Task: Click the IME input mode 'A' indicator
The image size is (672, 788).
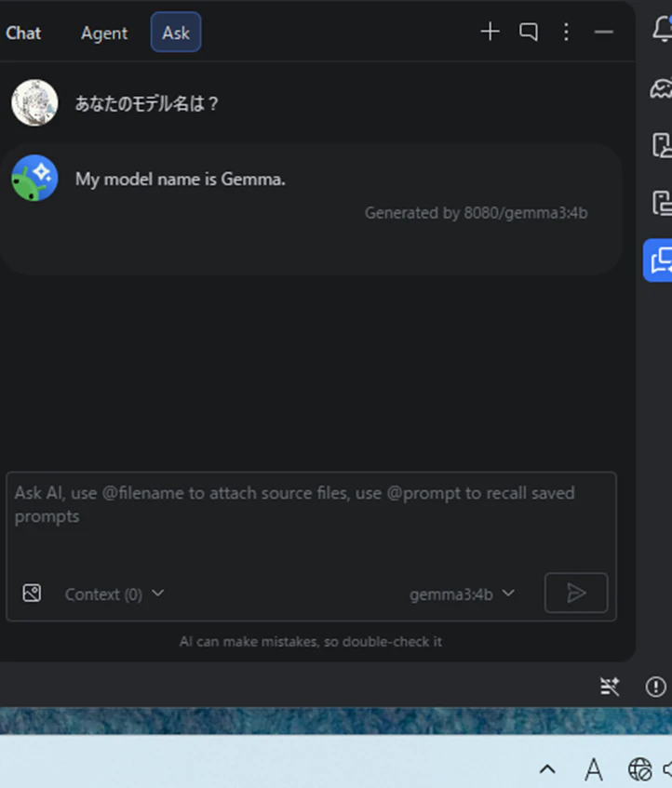Action: 594,768
